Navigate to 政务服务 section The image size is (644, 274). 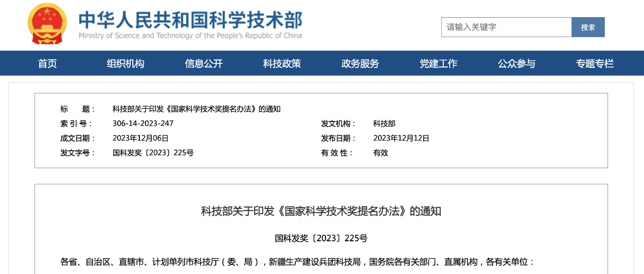point(360,63)
